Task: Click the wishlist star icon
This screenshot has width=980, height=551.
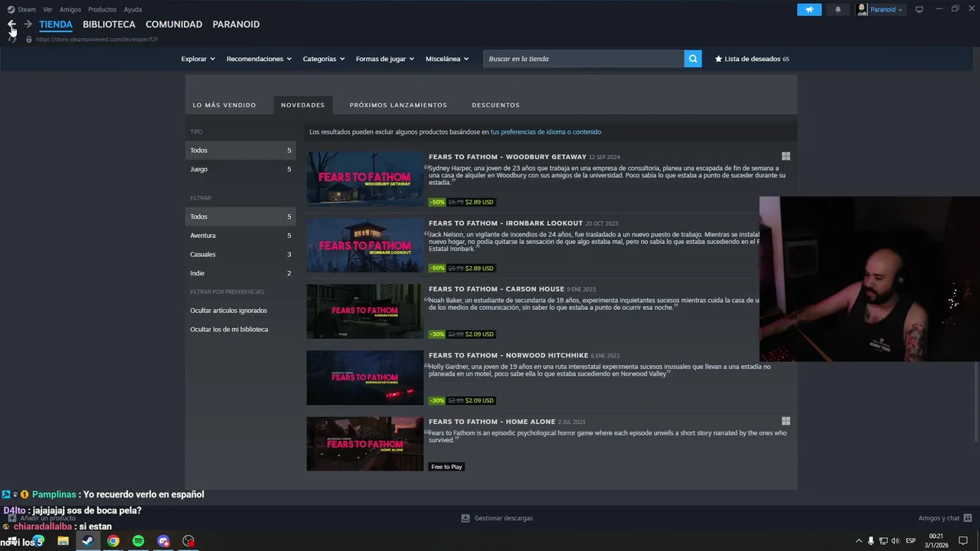Action: [x=718, y=59]
